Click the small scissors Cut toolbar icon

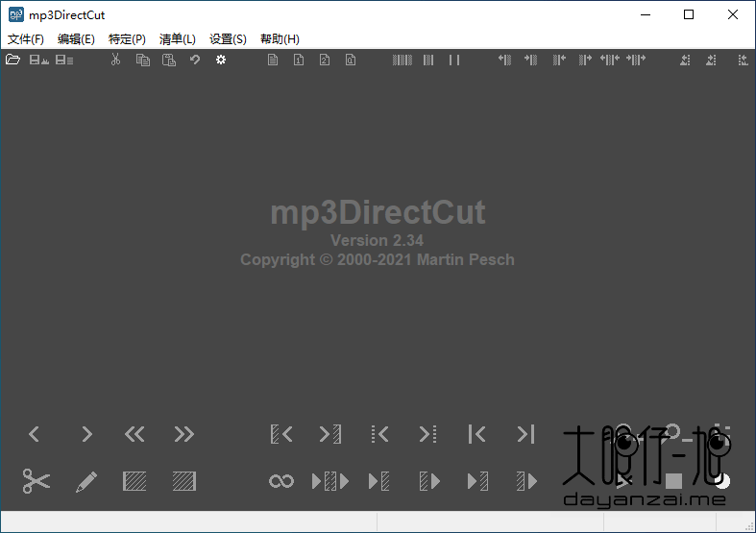tap(115, 60)
